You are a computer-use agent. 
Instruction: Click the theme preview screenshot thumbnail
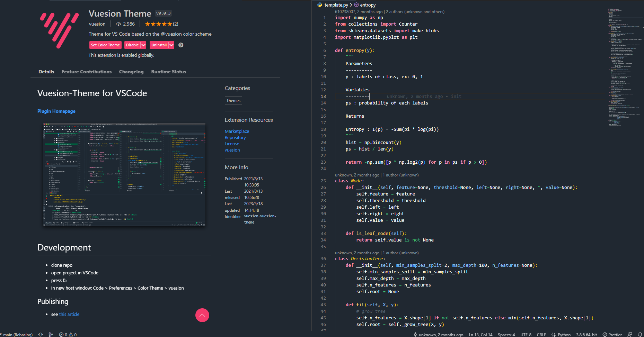124,174
